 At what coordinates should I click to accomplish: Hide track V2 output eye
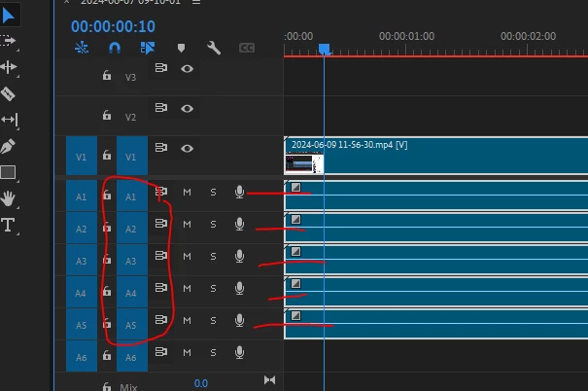188,108
